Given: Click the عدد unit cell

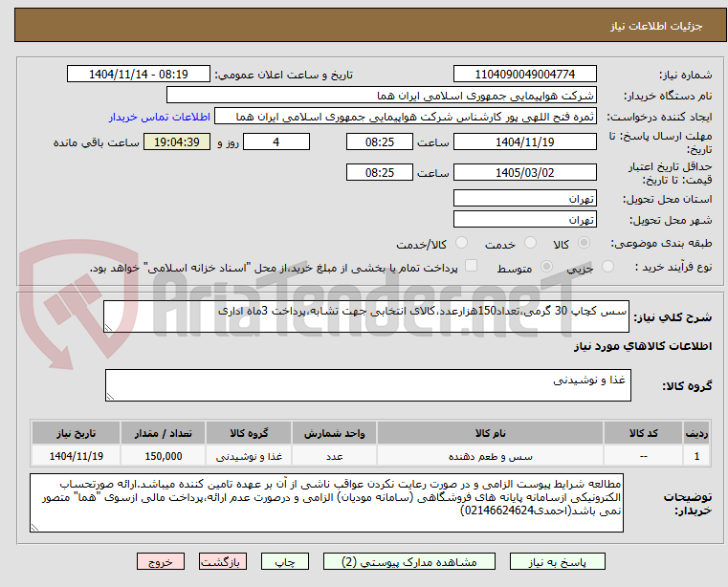Looking at the screenshot, I should point(334,457).
